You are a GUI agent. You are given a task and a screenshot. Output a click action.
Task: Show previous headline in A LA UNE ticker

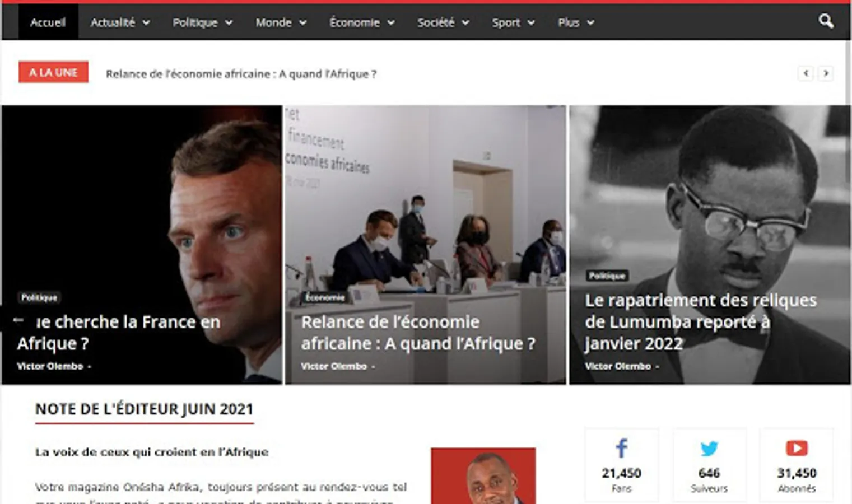click(806, 73)
